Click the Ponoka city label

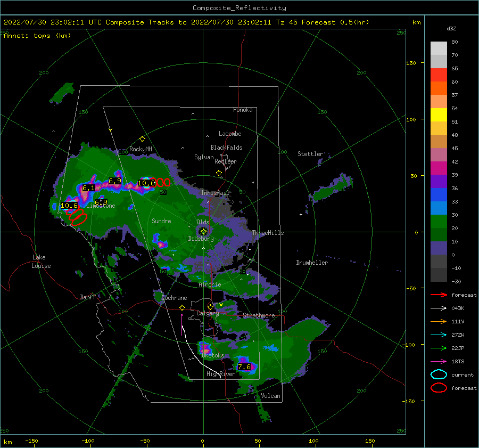[x=243, y=110]
